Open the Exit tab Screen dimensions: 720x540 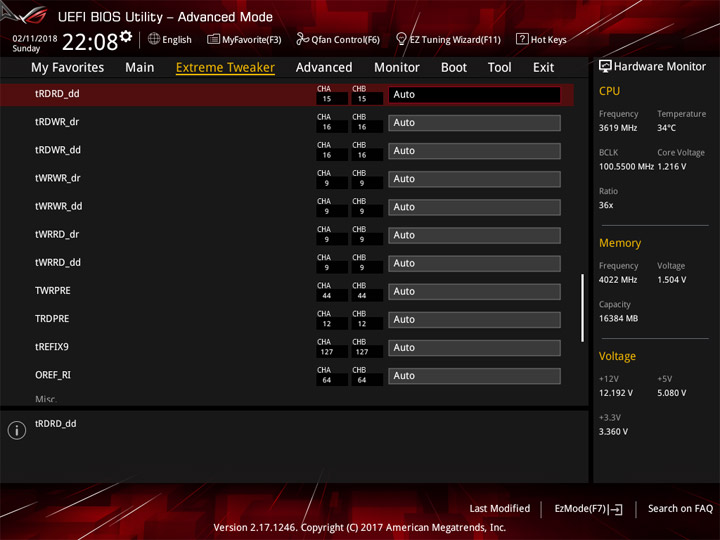(x=543, y=68)
